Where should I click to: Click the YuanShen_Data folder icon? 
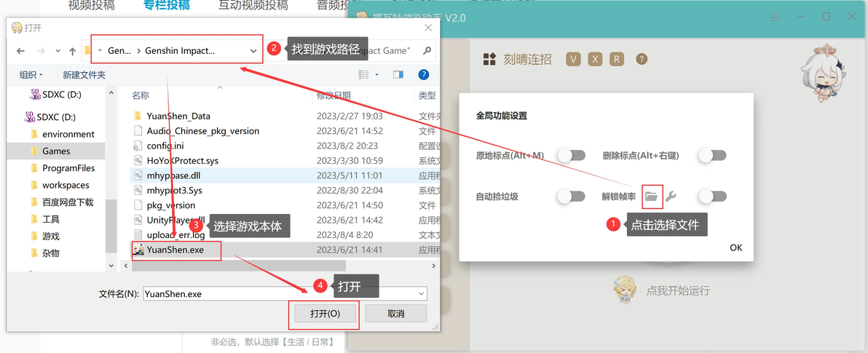click(x=138, y=116)
